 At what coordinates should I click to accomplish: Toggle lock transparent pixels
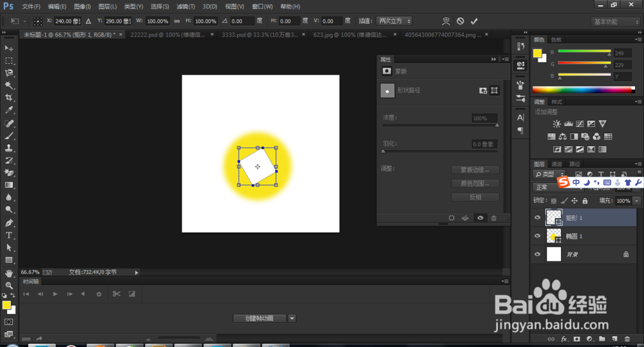pos(554,201)
